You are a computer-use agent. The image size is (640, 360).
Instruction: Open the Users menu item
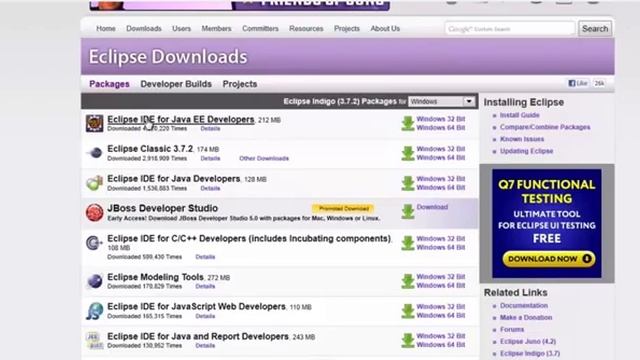click(181, 29)
